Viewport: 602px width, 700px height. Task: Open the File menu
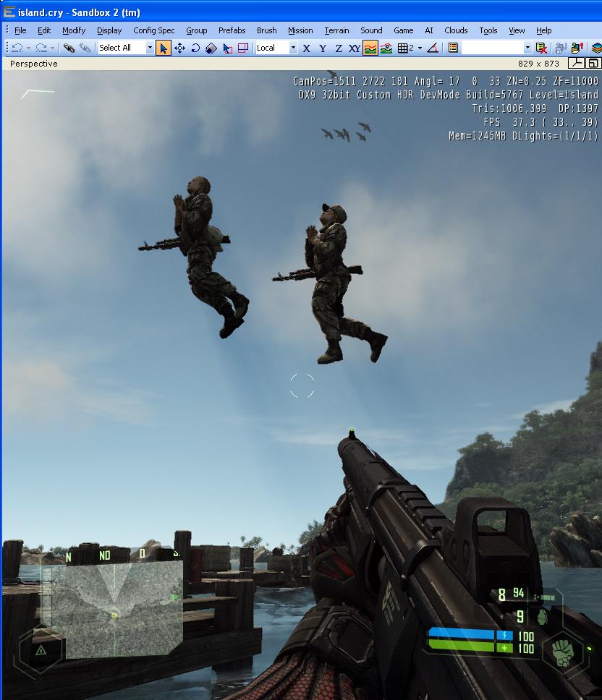click(x=20, y=30)
